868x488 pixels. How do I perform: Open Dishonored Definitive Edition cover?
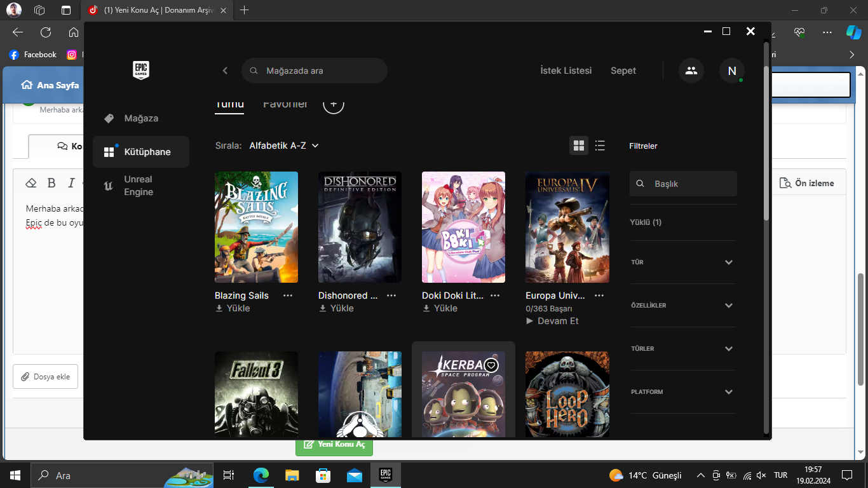click(360, 227)
